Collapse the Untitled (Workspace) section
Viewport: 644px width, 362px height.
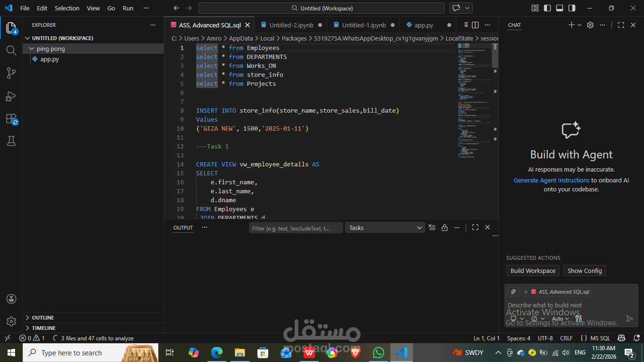(x=93, y=38)
